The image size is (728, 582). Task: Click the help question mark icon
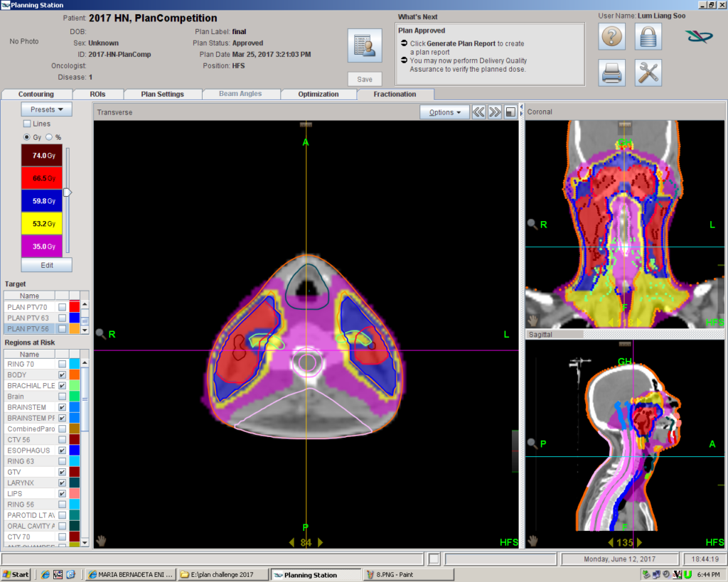point(612,36)
